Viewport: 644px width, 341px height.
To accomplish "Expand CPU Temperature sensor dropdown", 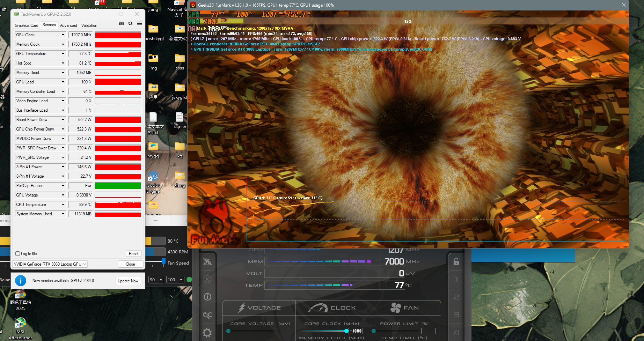I will [63, 205].
